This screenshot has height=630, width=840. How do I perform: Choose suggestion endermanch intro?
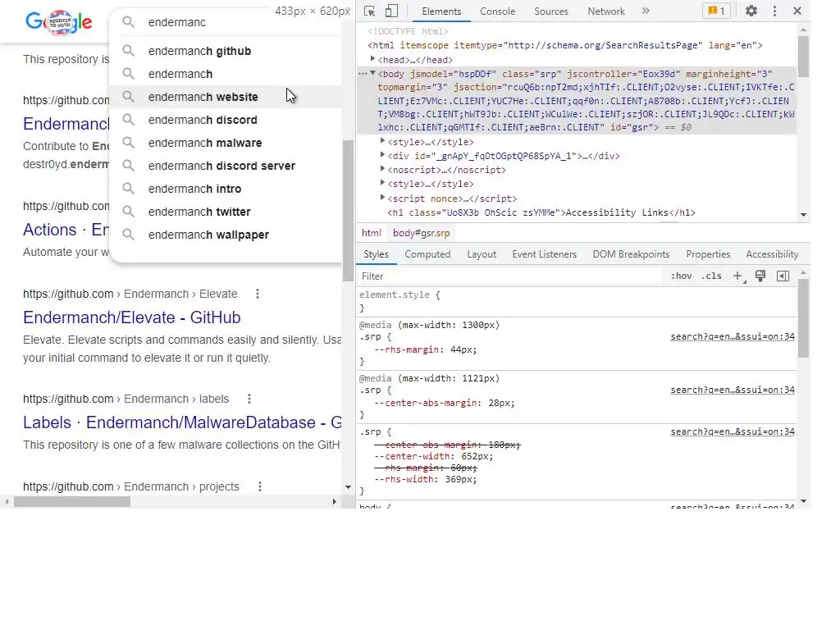225,189
